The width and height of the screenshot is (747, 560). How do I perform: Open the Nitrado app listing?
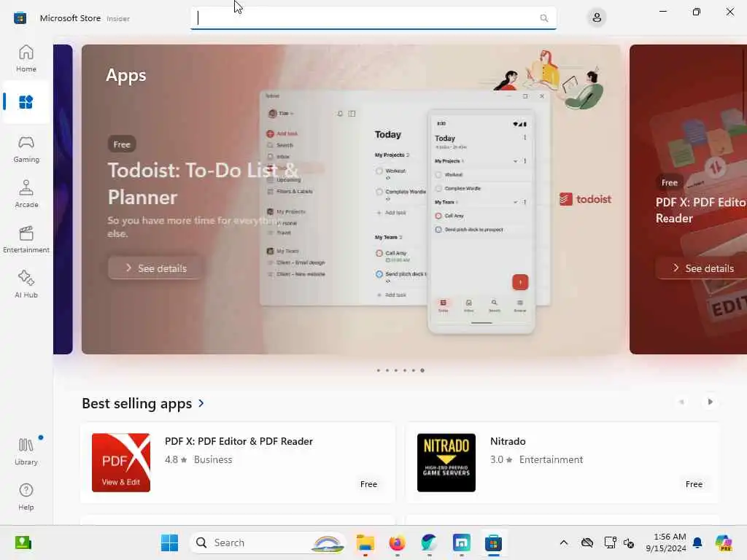coord(562,462)
